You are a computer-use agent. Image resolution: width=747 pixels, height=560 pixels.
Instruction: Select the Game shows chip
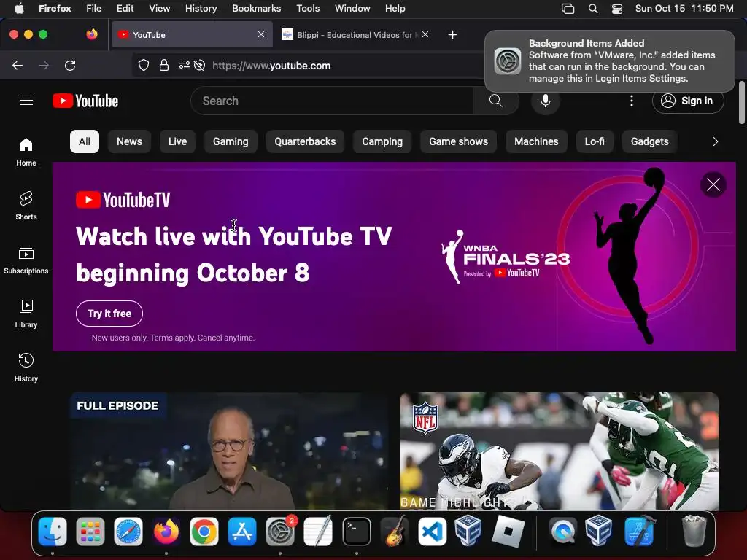[458, 141]
